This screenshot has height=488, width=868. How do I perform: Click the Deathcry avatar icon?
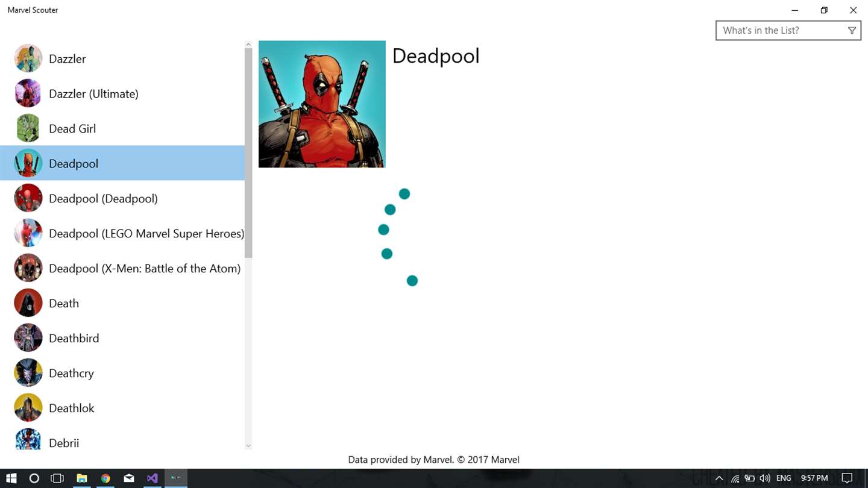pyautogui.click(x=28, y=373)
